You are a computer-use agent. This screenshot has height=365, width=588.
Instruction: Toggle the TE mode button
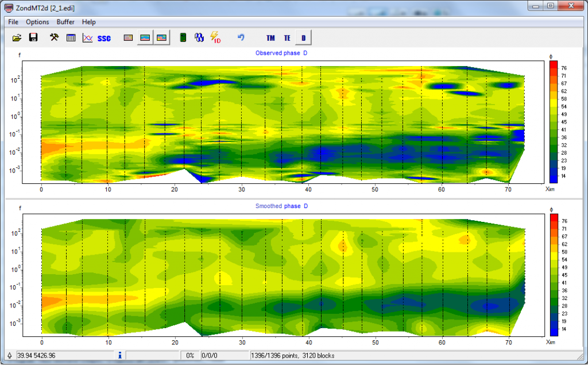point(287,39)
